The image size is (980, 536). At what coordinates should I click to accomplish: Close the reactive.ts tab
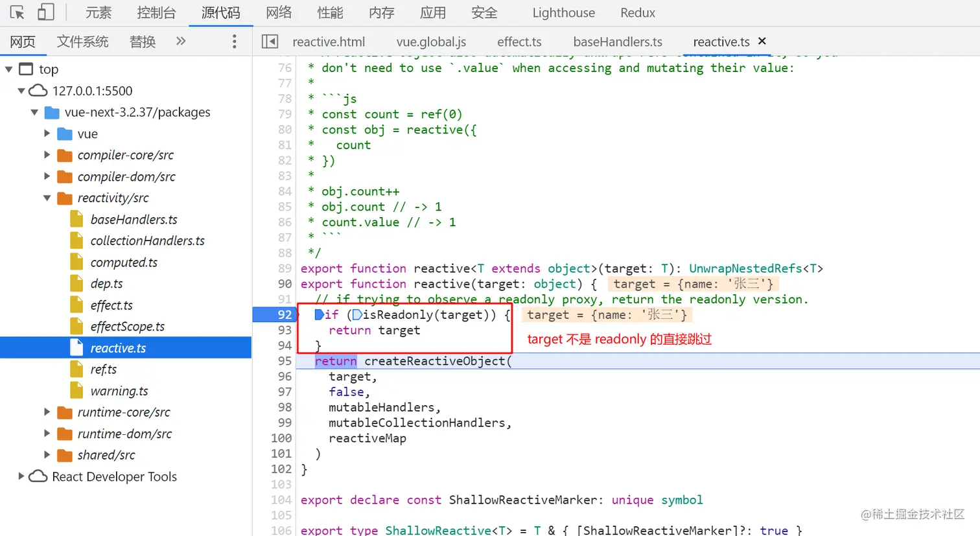click(x=762, y=41)
